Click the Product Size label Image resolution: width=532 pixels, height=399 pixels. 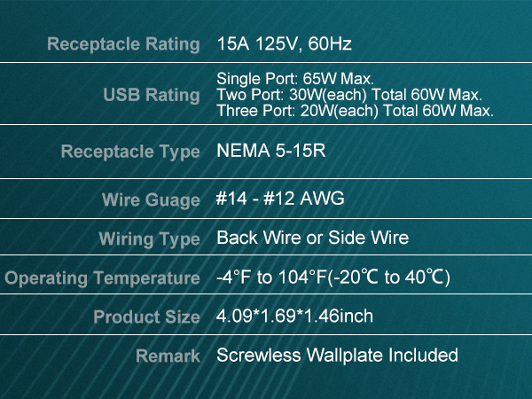coord(146,317)
